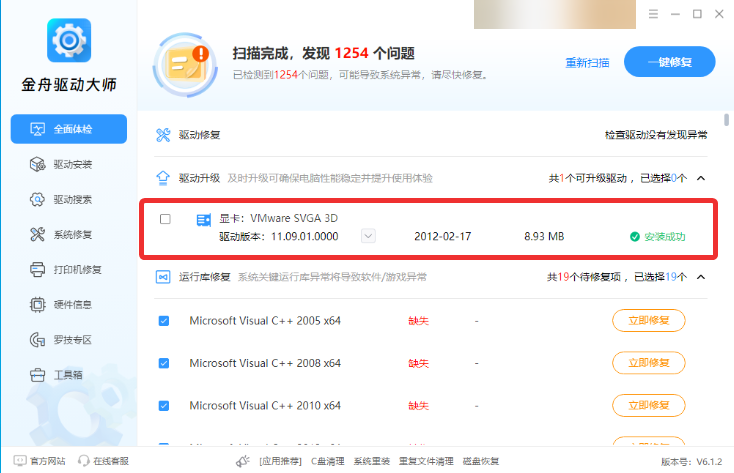
Task: Open the 驱动安装 sidebar tab
Action: [x=69, y=164]
